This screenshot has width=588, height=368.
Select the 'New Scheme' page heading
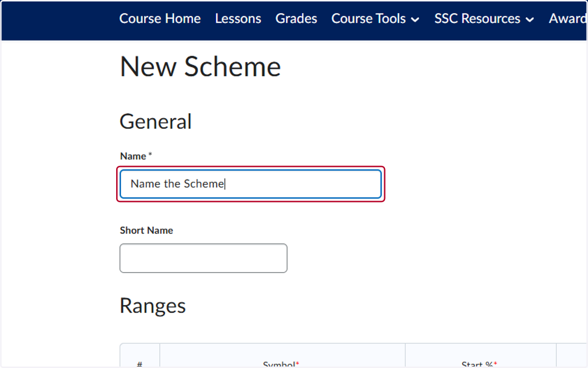[x=200, y=67]
